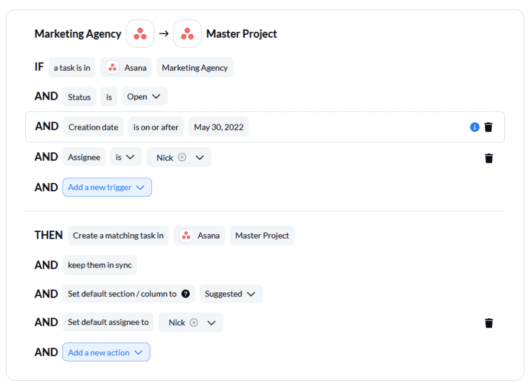Open the Add a new trigger menu

pos(107,187)
